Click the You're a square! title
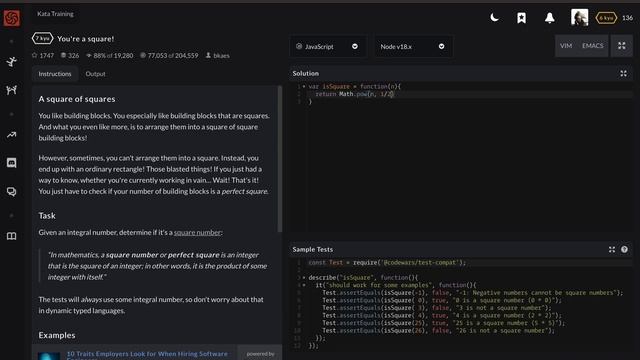The image size is (640, 360). 86,39
